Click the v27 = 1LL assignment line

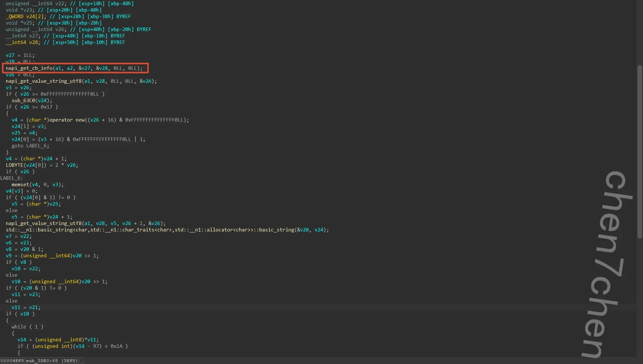pyautogui.click(x=20, y=55)
